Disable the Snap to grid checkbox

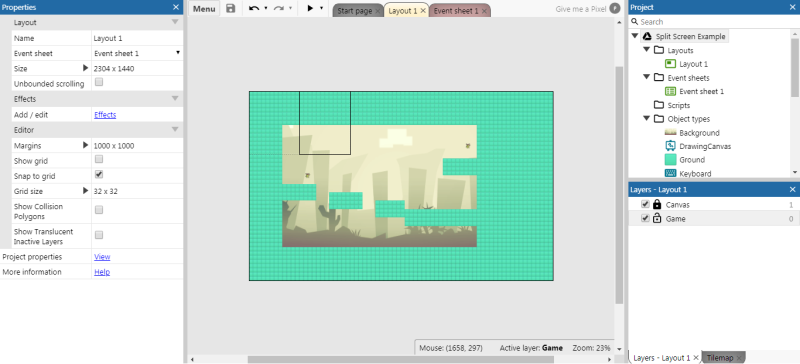(99, 175)
